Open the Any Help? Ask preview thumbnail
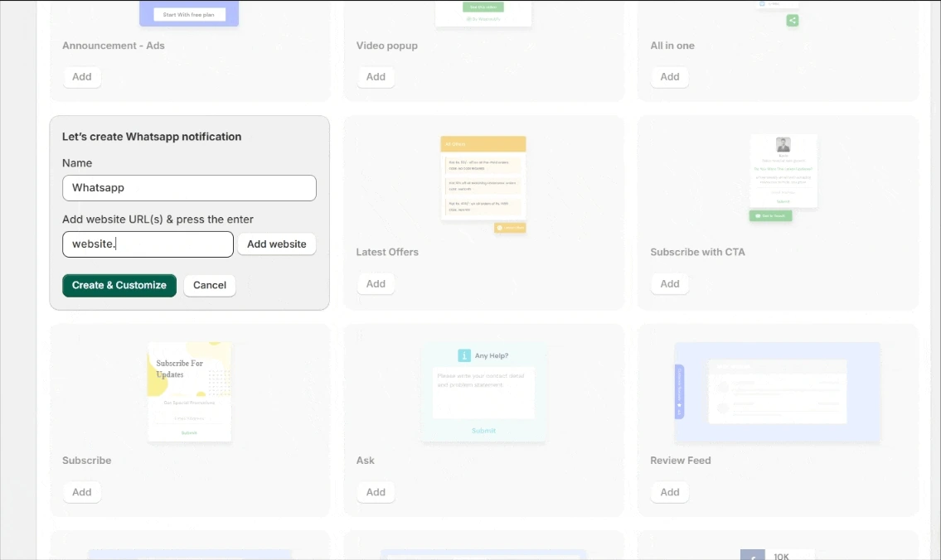Image resolution: width=941 pixels, height=560 pixels. [x=483, y=392]
